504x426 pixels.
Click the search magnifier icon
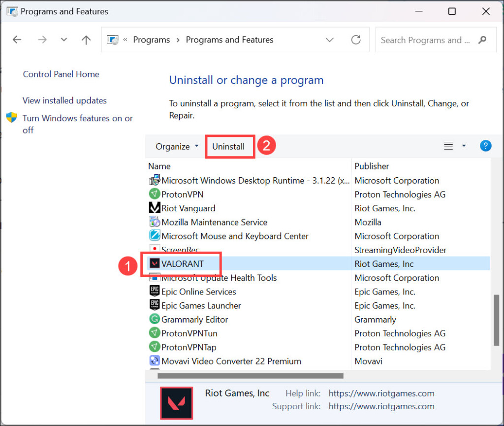[x=482, y=40]
